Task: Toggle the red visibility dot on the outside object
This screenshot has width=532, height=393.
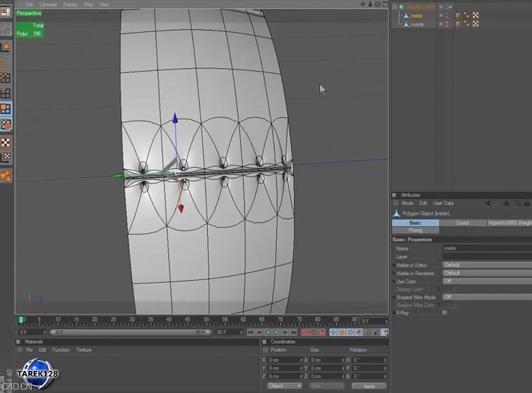Action: click(x=447, y=24)
